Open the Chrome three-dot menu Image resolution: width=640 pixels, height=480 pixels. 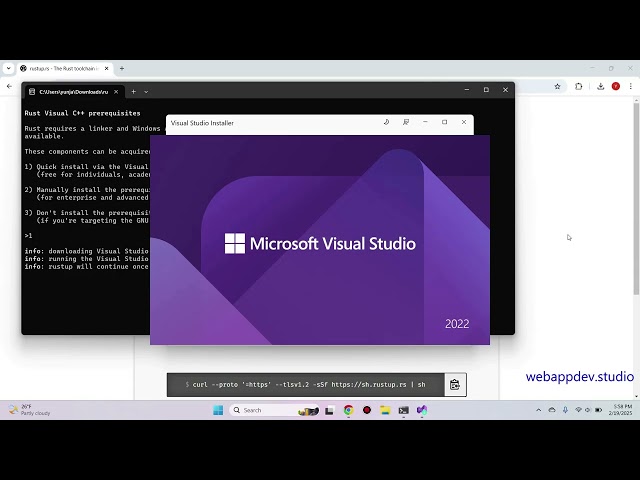(x=631, y=86)
